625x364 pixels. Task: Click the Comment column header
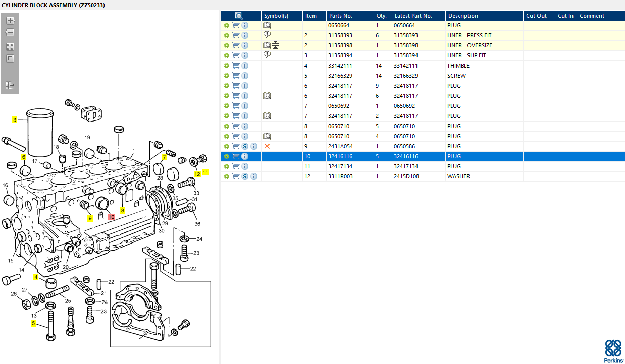pos(601,16)
